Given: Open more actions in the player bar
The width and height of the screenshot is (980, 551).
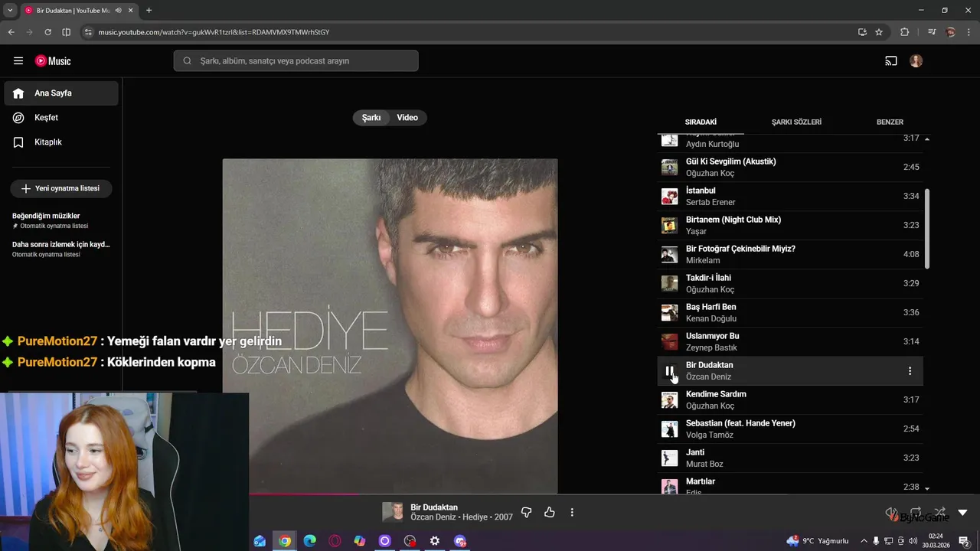Looking at the screenshot, I should (x=572, y=513).
